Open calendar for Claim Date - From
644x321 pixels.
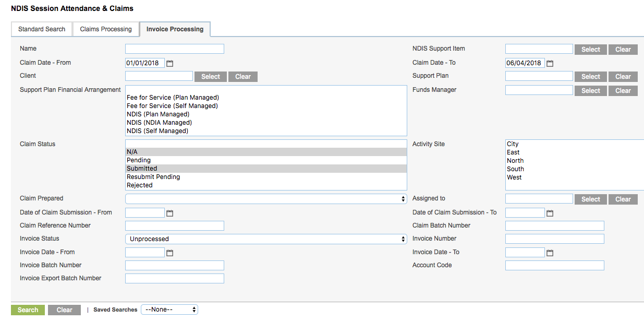(169, 63)
